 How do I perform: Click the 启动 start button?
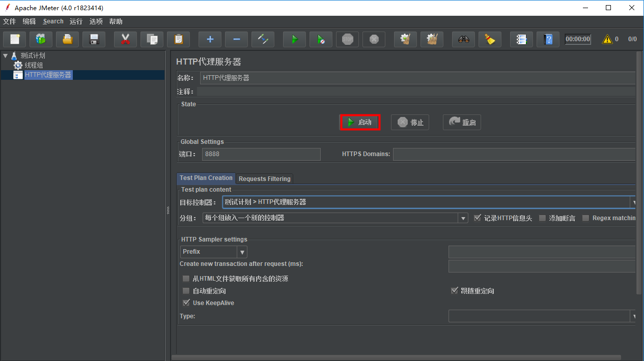(360, 122)
